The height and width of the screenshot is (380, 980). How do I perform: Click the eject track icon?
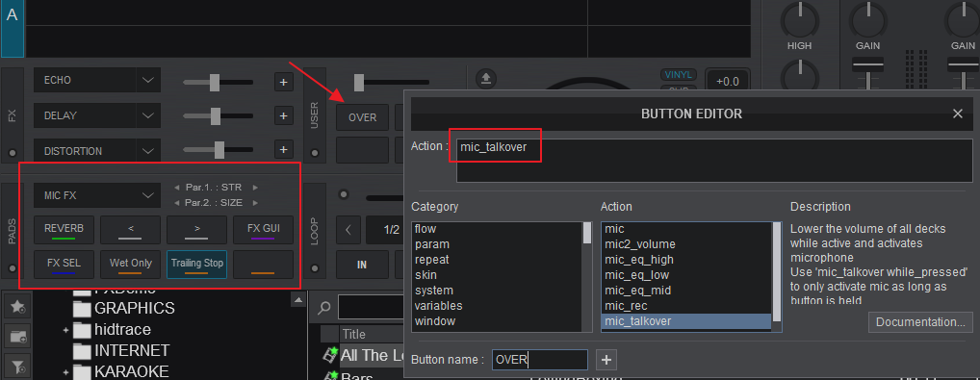tap(486, 78)
